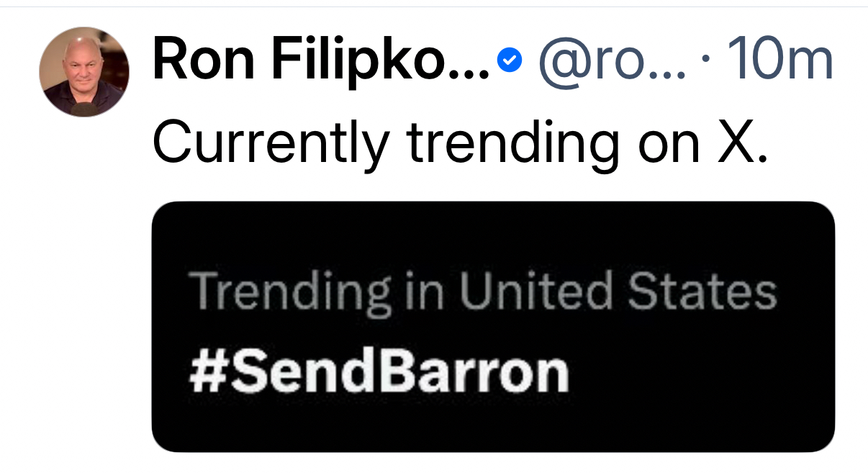868x473 pixels.
Task: Click the blue verified checkmark badge
Action: click(510, 60)
